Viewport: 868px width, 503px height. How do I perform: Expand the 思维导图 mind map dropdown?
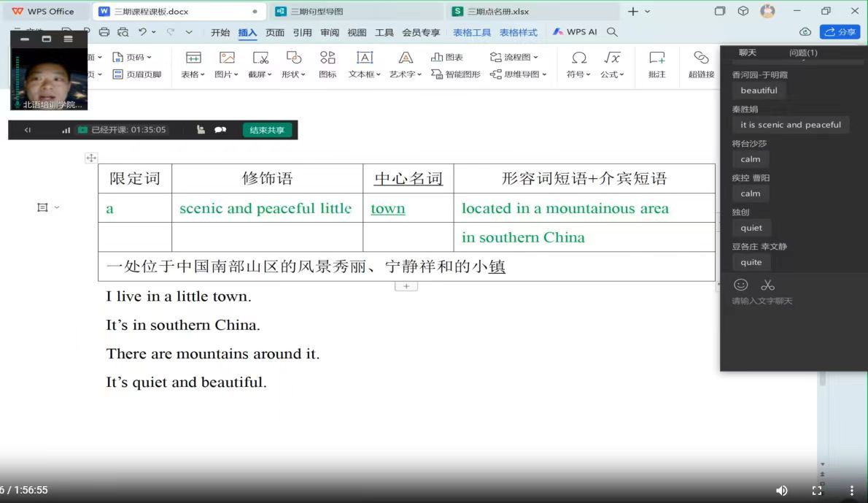[x=519, y=74]
